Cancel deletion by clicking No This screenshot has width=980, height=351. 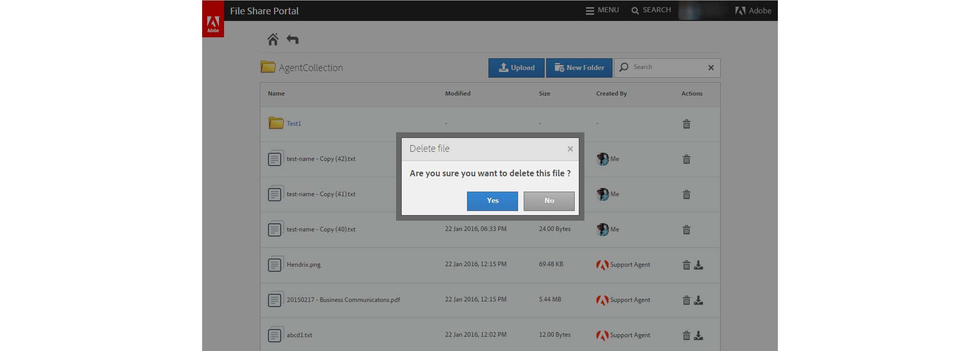tap(549, 201)
